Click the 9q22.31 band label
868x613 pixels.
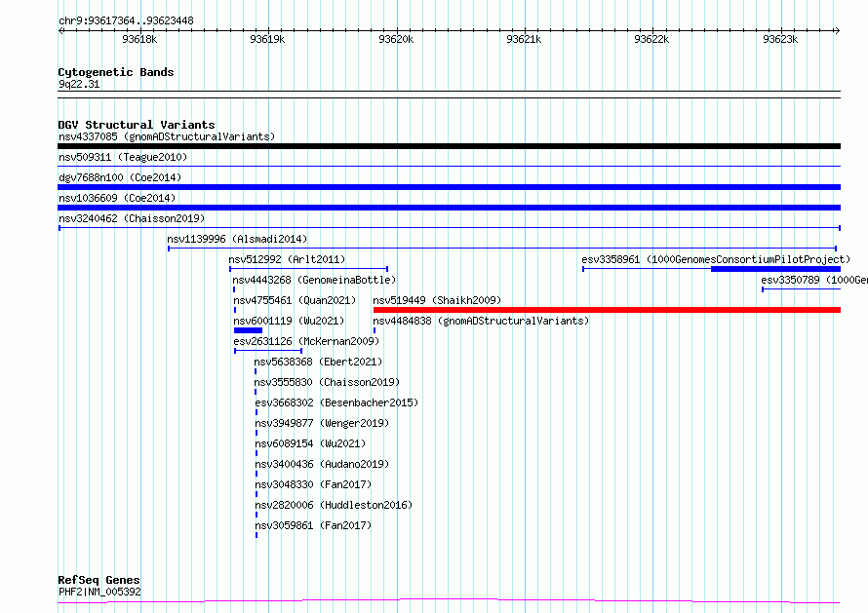pyautogui.click(x=79, y=84)
